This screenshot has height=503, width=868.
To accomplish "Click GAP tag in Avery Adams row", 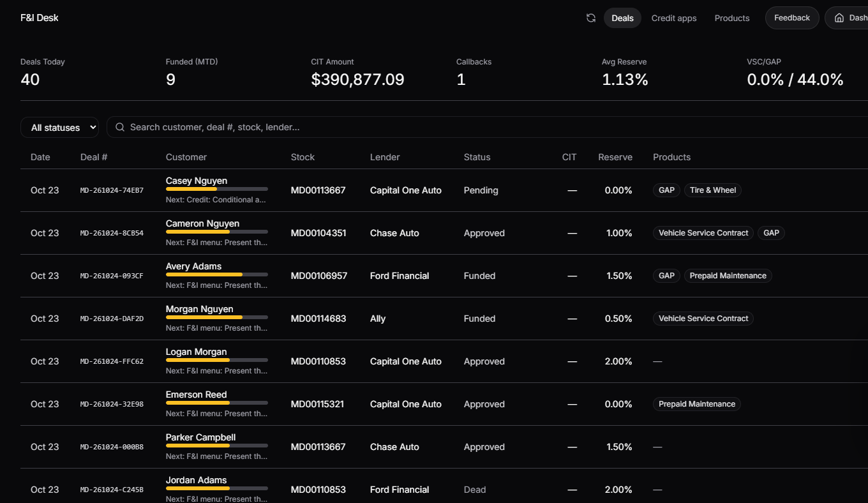I will [666, 276].
